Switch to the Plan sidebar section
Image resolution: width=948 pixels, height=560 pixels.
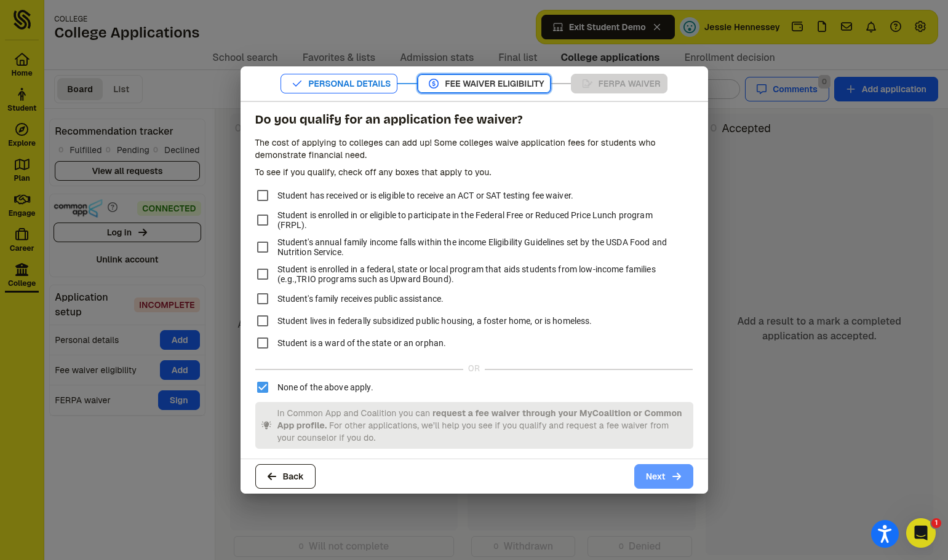22,170
